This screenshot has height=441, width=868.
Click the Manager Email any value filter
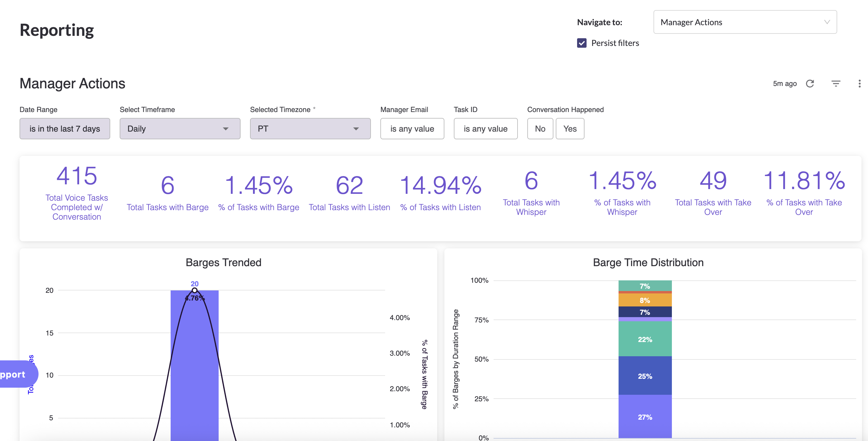(x=412, y=129)
